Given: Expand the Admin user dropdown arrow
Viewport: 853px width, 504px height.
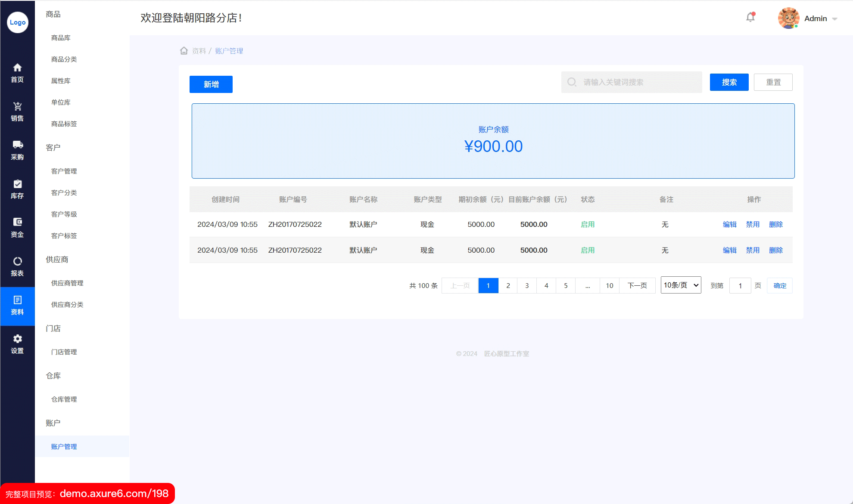Looking at the screenshot, I should [834, 19].
